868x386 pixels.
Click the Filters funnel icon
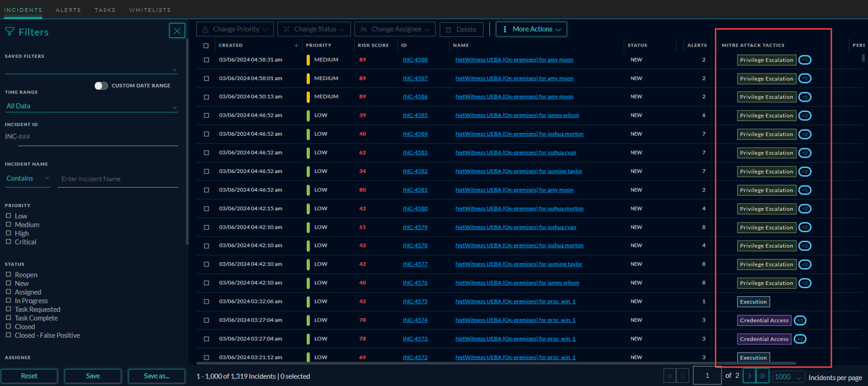pyautogui.click(x=10, y=32)
